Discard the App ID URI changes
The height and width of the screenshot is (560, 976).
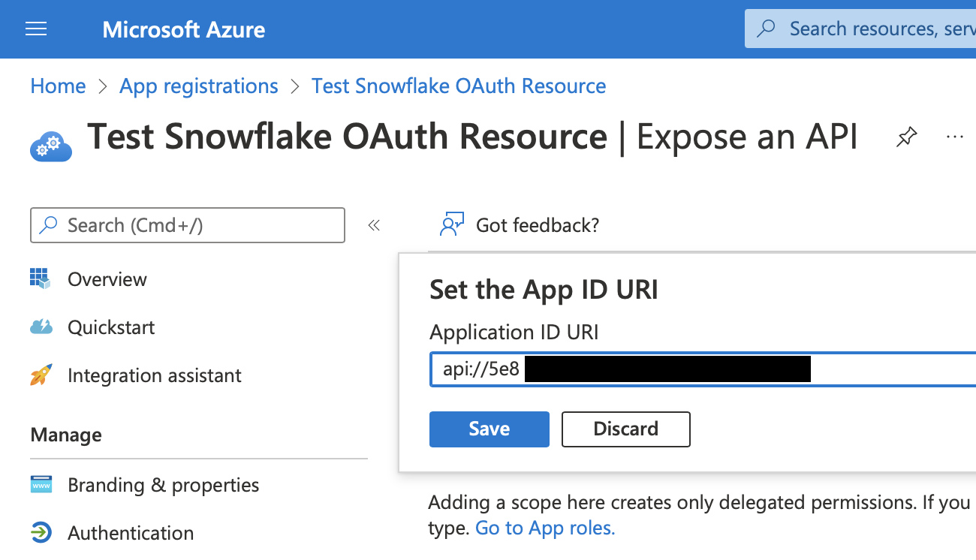625,429
